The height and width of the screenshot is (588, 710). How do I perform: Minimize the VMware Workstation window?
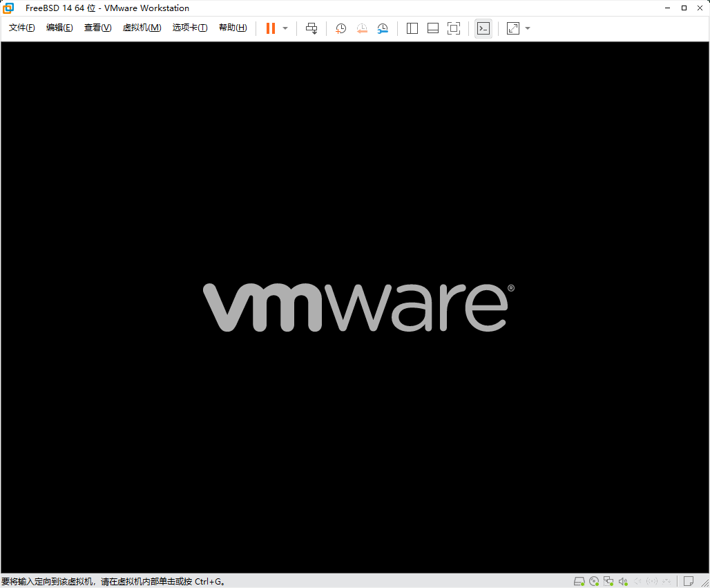[x=667, y=8]
